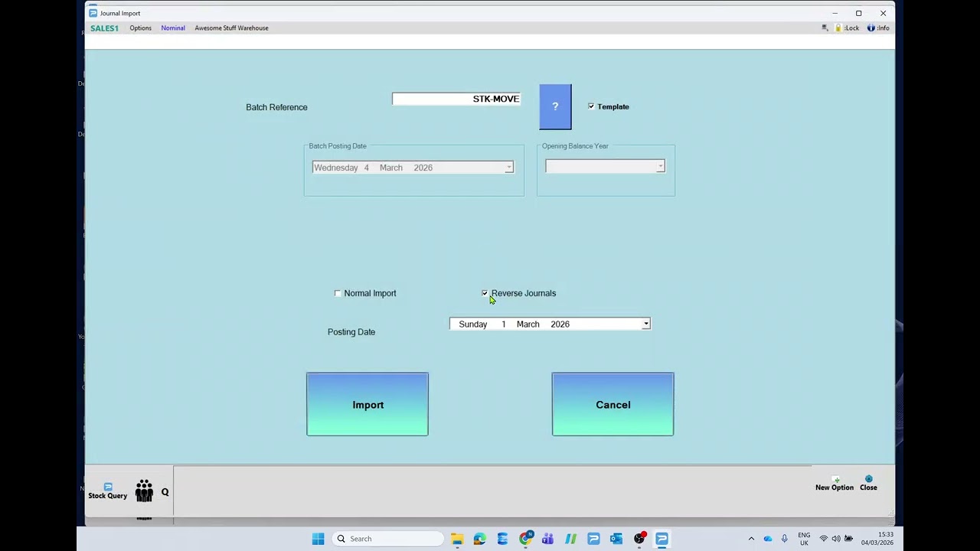
Task: Select the day value in Posting Date
Action: click(x=504, y=324)
